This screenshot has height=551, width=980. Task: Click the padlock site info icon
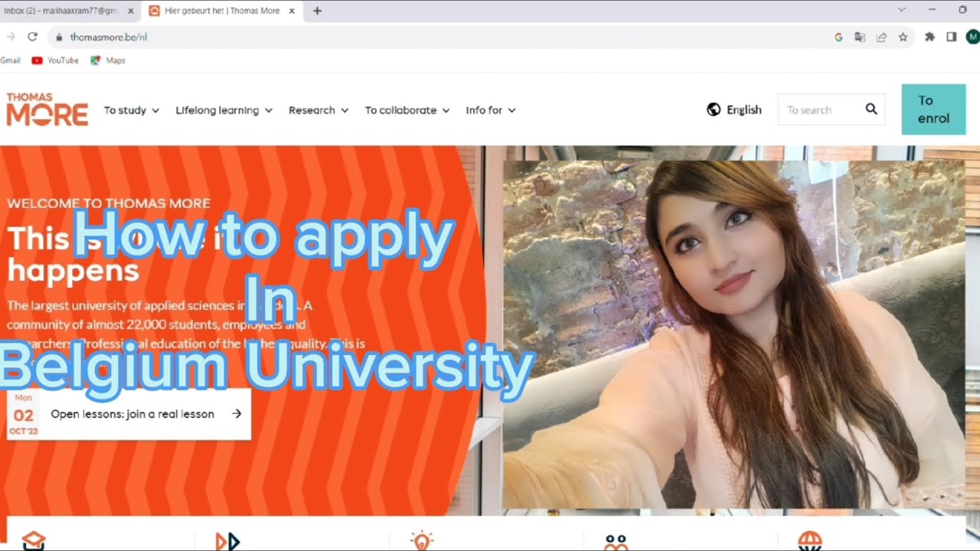coord(59,37)
